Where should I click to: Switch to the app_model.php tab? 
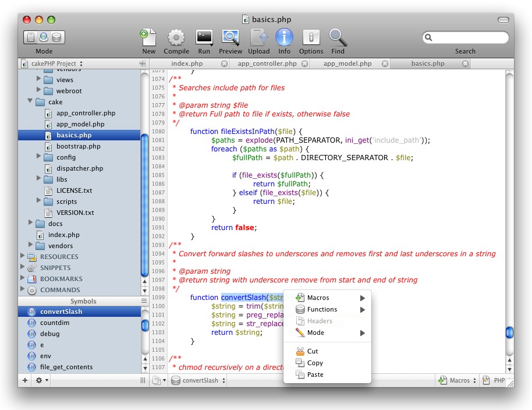(347, 63)
